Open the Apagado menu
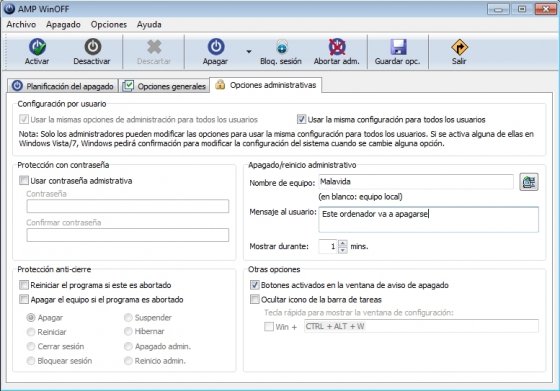This screenshot has height=391, width=560. [63, 25]
